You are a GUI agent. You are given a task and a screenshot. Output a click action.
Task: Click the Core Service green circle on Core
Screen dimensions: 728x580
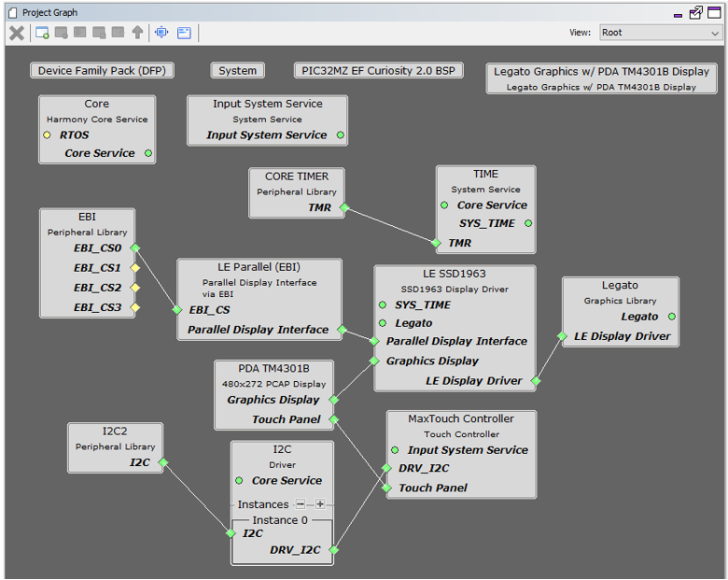click(x=148, y=153)
